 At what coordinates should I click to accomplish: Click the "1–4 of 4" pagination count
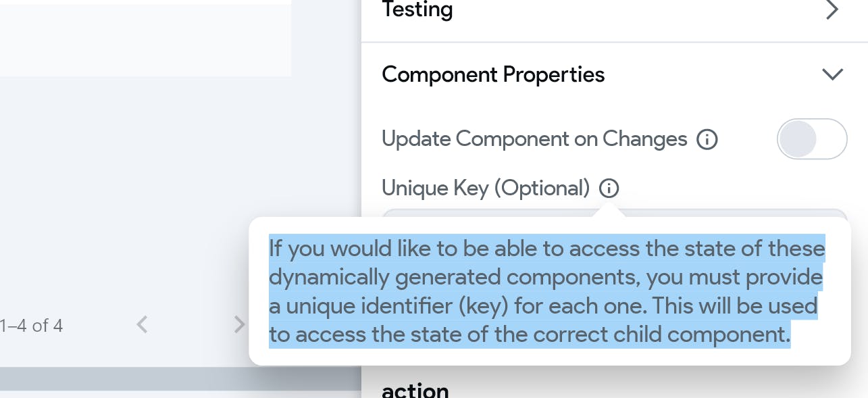click(x=31, y=326)
